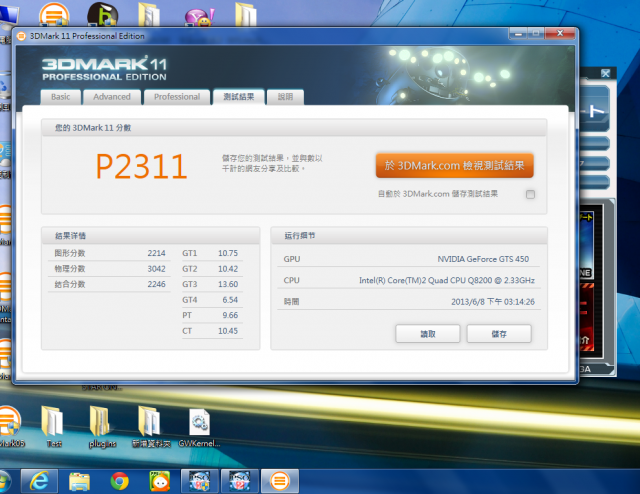640x494 pixels.
Task: Select the PT 9.66 result row
Action: tap(212, 315)
